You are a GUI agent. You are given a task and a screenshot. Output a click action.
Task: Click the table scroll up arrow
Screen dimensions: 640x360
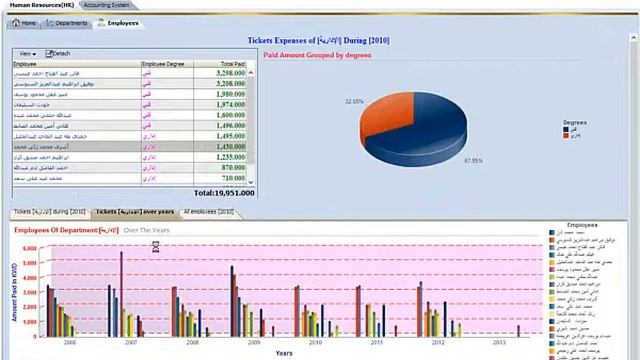(251, 73)
